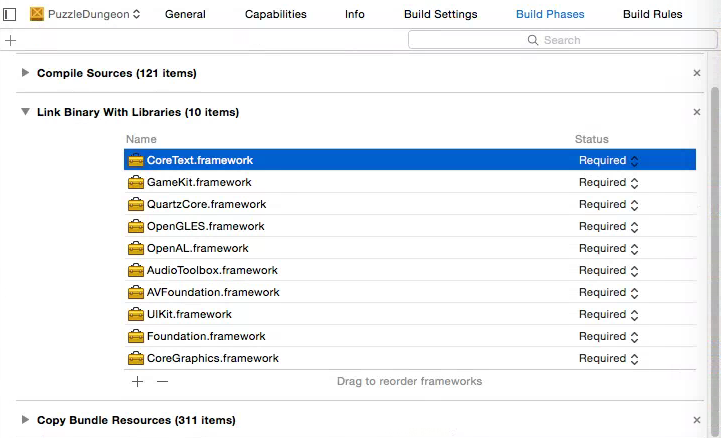Screen dimensions: 721x438
Task: Click the add build phase plus icon
Action: 10,40
